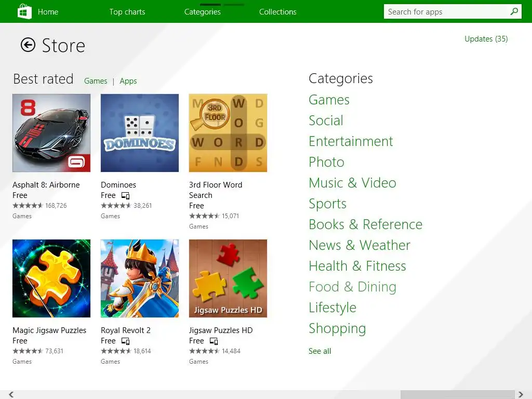The width and height of the screenshot is (532, 399).
Task: Click the device icon next to Jigsaw Puzzles HD Free
Action: [x=214, y=341]
